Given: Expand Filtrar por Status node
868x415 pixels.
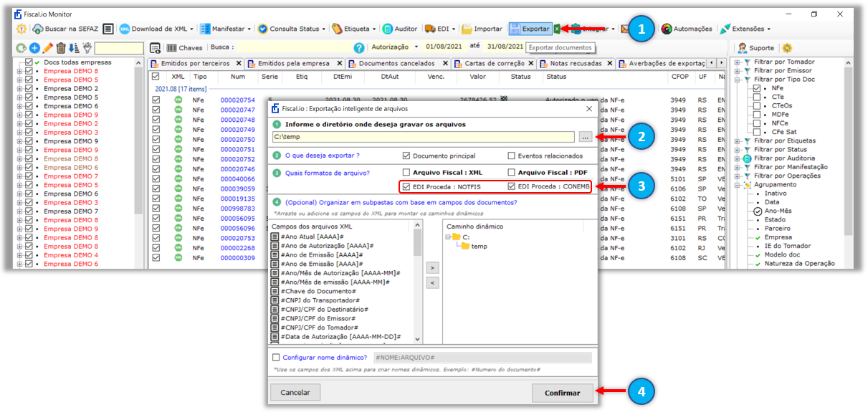Looking at the screenshot, I should pyautogui.click(x=737, y=150).
